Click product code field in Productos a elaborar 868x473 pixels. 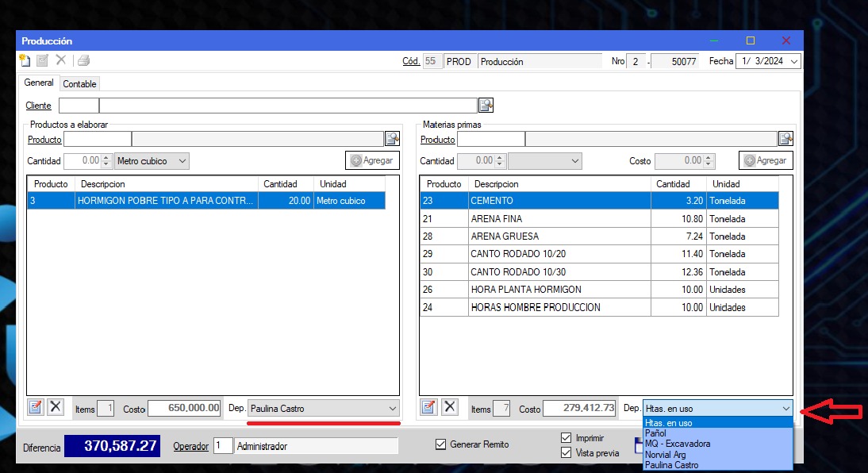click(98, 139)
